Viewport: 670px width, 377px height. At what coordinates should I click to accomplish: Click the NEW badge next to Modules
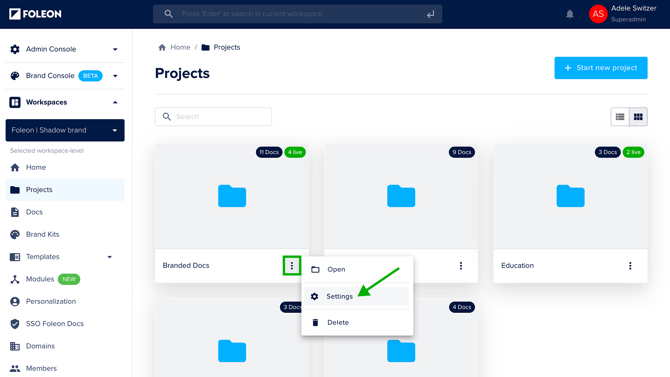(69, 279)
